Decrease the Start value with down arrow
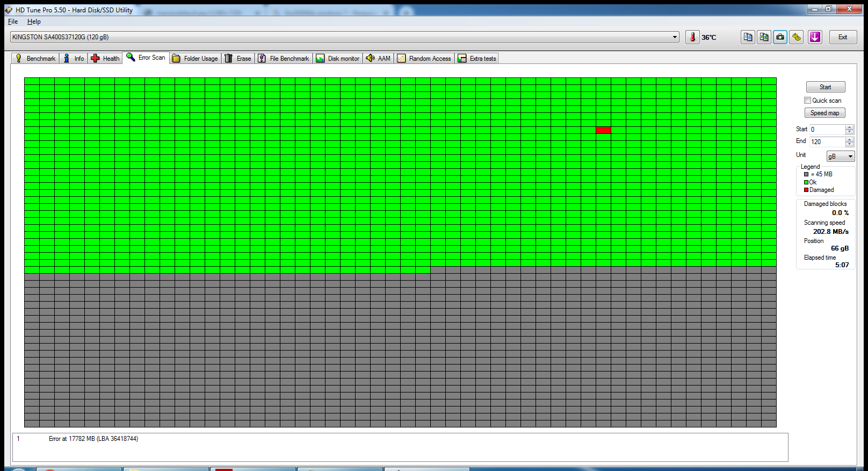Image resolution: width=868 pixels, height=471 pixels. point(849,132)
